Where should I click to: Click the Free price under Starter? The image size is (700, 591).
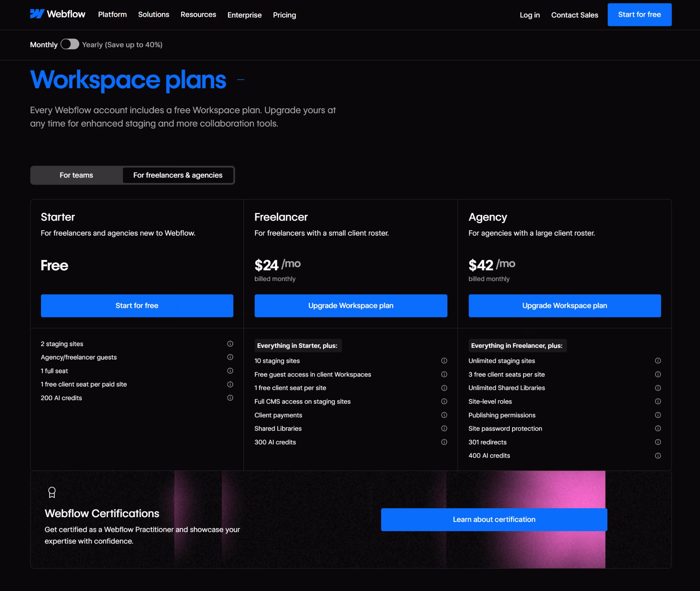(54, 265)
